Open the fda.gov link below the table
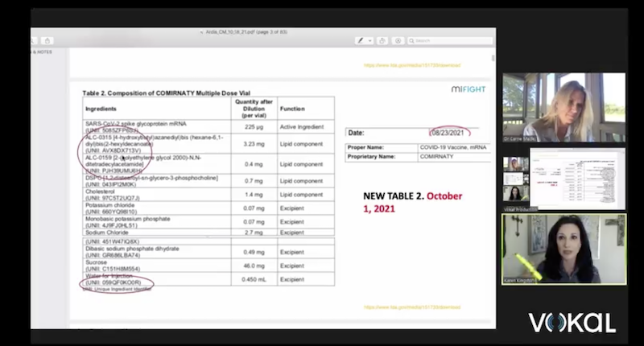Screen dimensions: 644x346 click(412, 307)
